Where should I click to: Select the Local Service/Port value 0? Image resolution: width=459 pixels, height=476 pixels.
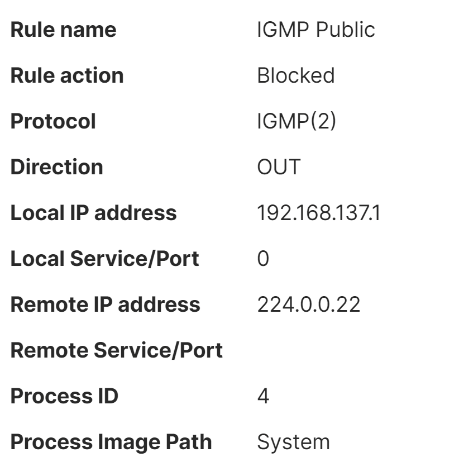point(262,259)
